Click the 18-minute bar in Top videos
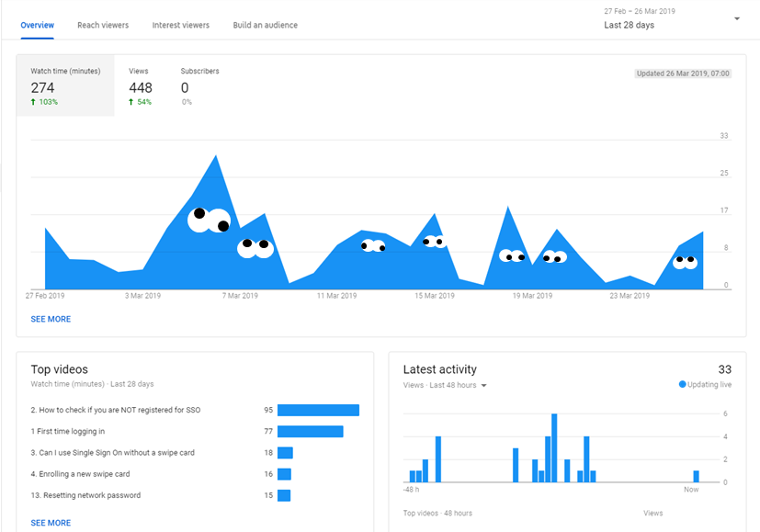Screen dimensions: 760x532 pyautogui.click(x=285, y=453)
